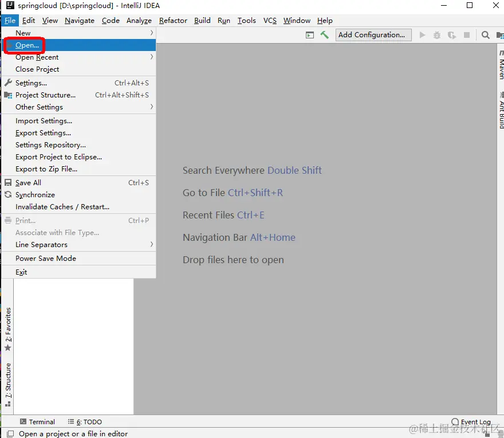
Task: Toggle Power Save Mode
Action: tap(79, 259)
